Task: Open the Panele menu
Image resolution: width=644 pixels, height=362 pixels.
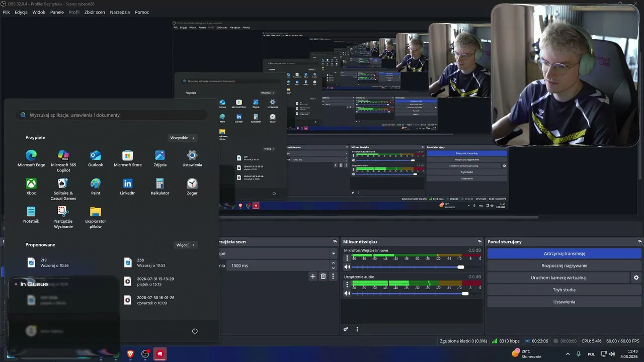Action: click(x=57, y=12)
